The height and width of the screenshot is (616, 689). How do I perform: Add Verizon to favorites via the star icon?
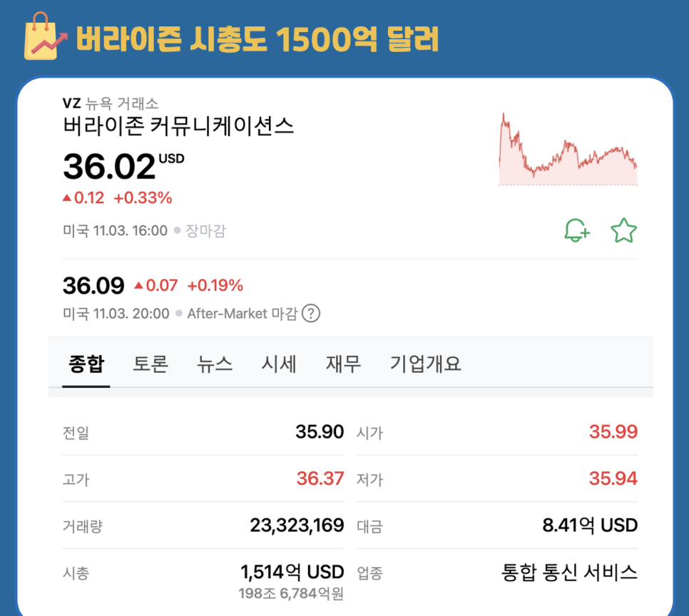(x=623, y=230)
